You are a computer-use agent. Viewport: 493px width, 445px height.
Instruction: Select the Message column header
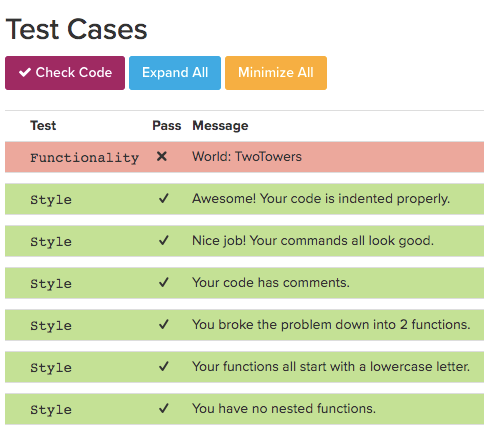pyautogui.click(x=220, y=126)
